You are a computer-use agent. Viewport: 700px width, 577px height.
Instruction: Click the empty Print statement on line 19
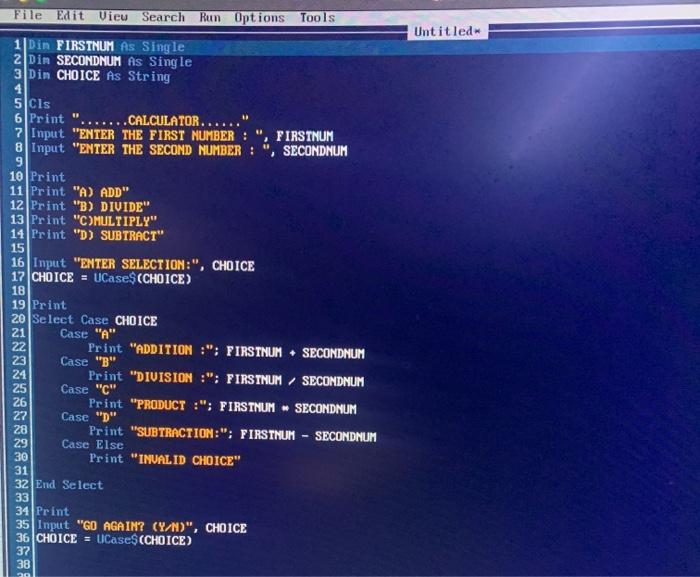tap(49, 305)
